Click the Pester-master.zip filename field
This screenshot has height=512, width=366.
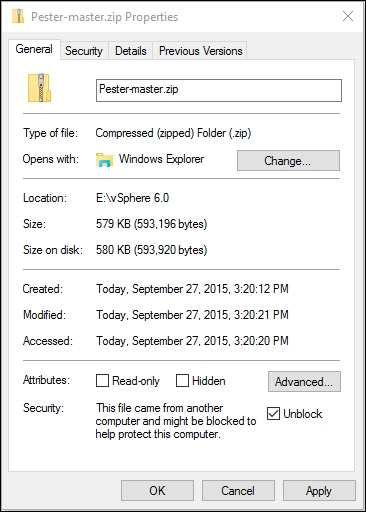tap(219, 90)
